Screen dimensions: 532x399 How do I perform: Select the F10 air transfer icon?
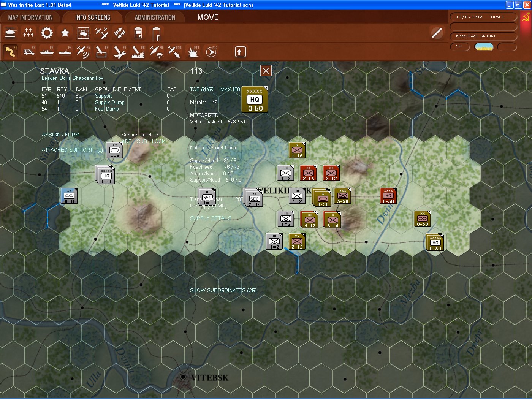pos(174,52)
